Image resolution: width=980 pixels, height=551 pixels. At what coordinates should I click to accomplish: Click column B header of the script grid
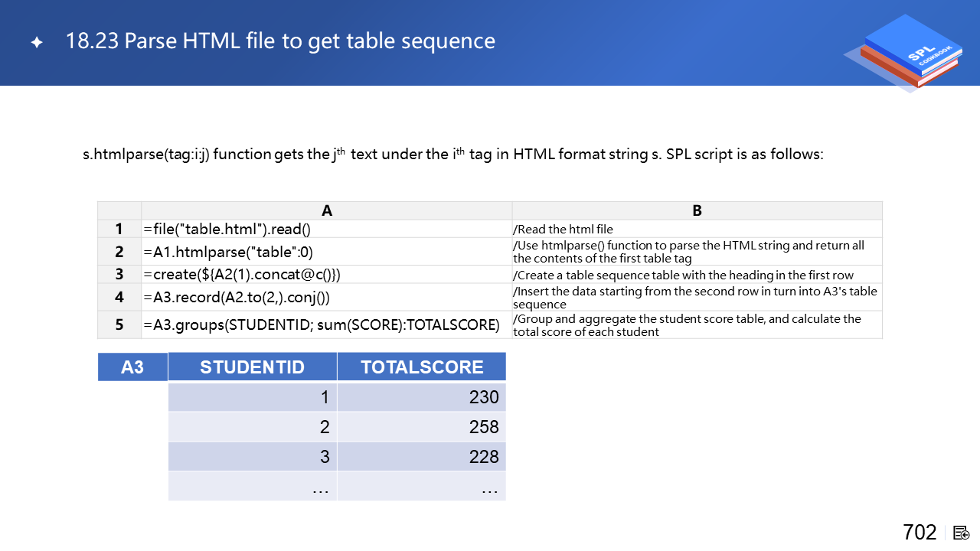point(697,210)
